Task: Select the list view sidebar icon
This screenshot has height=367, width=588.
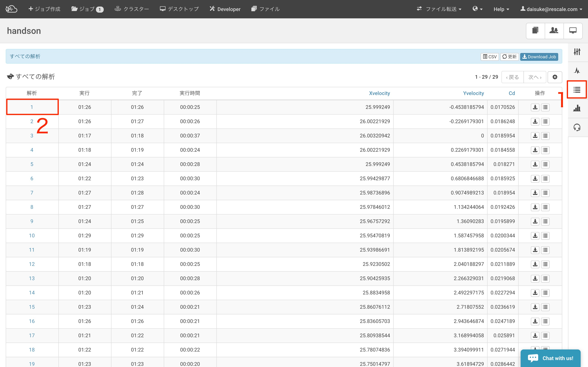Action: pyautogui.click(x=577, y=90)
